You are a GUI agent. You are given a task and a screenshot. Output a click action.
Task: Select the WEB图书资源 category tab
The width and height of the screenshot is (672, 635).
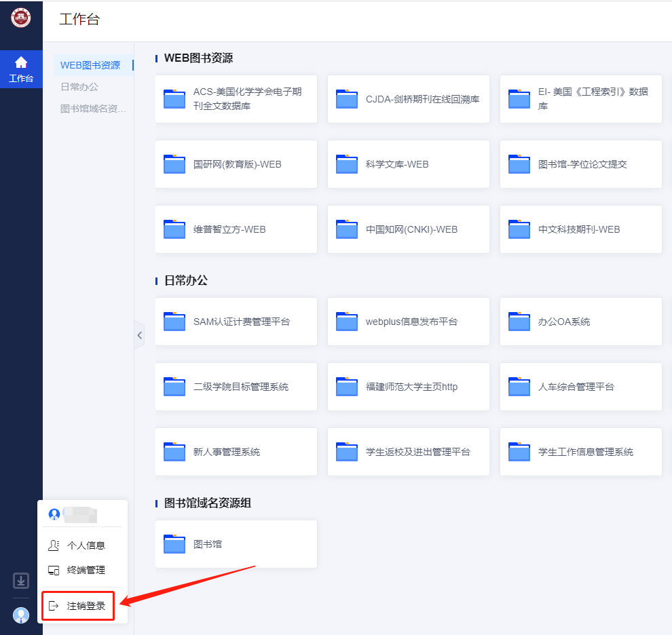pyautogui.click(x=90, y=65)
